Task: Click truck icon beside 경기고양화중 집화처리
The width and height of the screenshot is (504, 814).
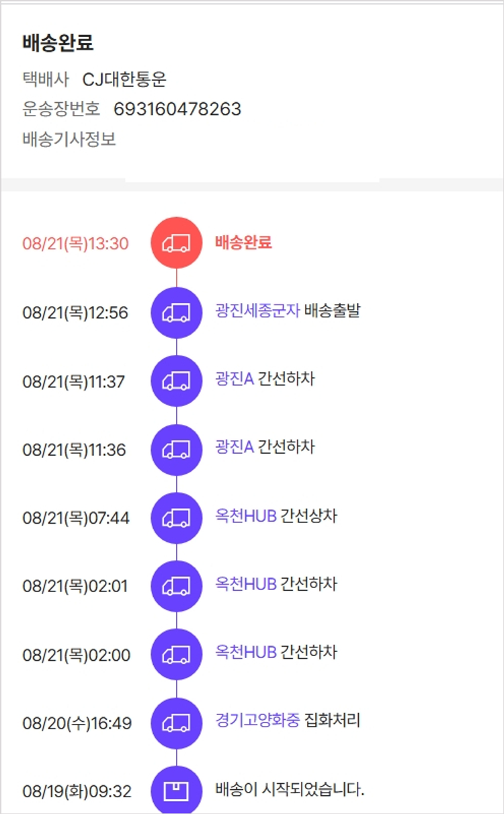Action: [x=176, y=723]
